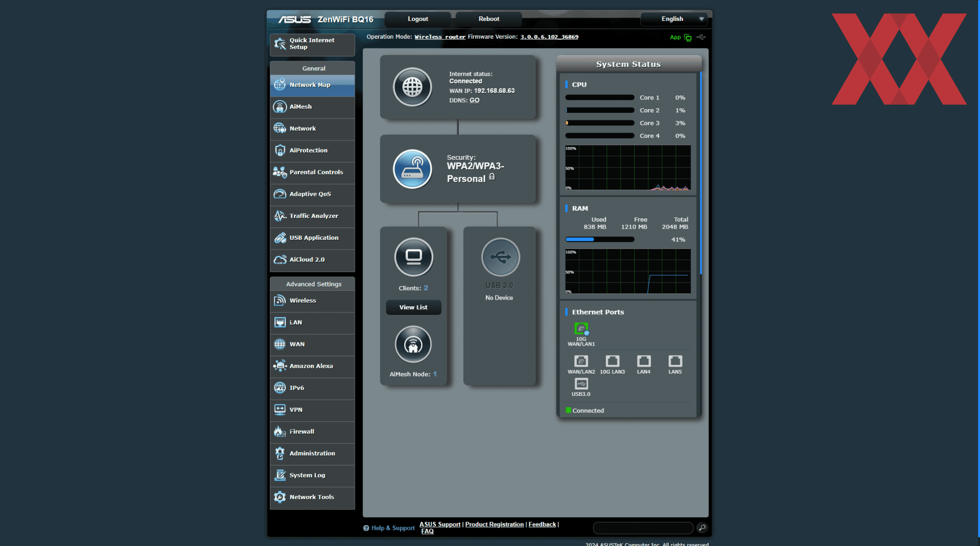
Task: Click the WAN IP 192.168.68.63 text
Action: 494,91
